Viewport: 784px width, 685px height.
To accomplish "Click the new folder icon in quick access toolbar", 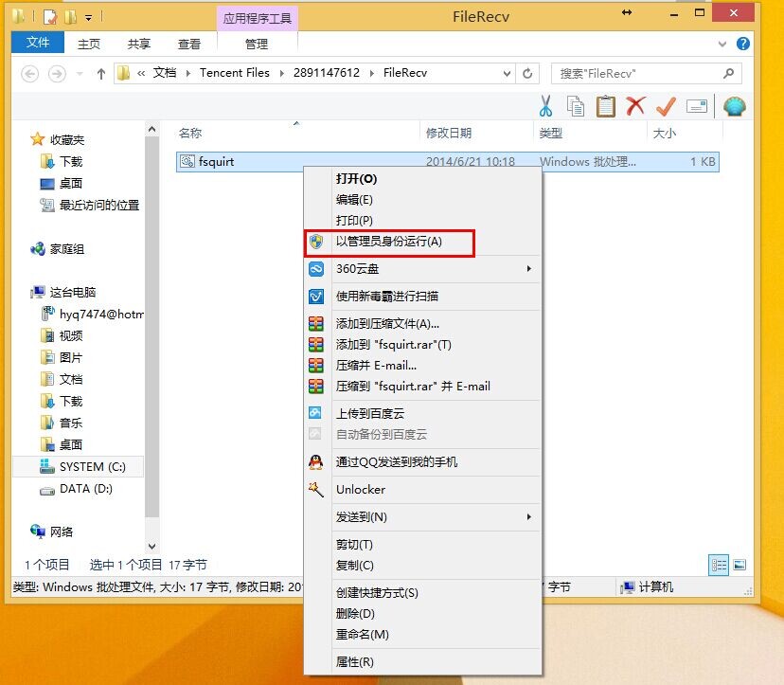I will (70, 17).
